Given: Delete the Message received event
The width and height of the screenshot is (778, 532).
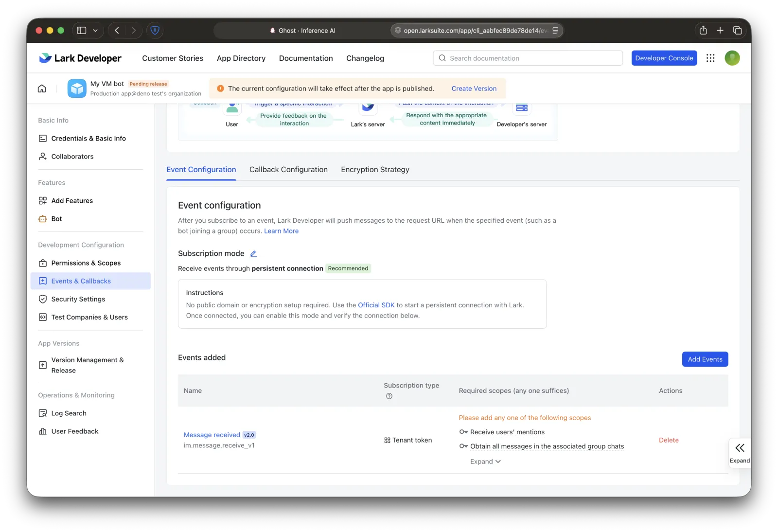Looking at the screenshot, I should point(669,440).
